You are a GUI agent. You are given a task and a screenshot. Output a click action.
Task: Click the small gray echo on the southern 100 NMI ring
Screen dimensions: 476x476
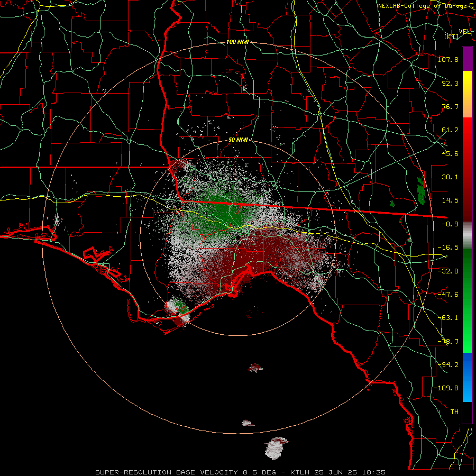247,423
